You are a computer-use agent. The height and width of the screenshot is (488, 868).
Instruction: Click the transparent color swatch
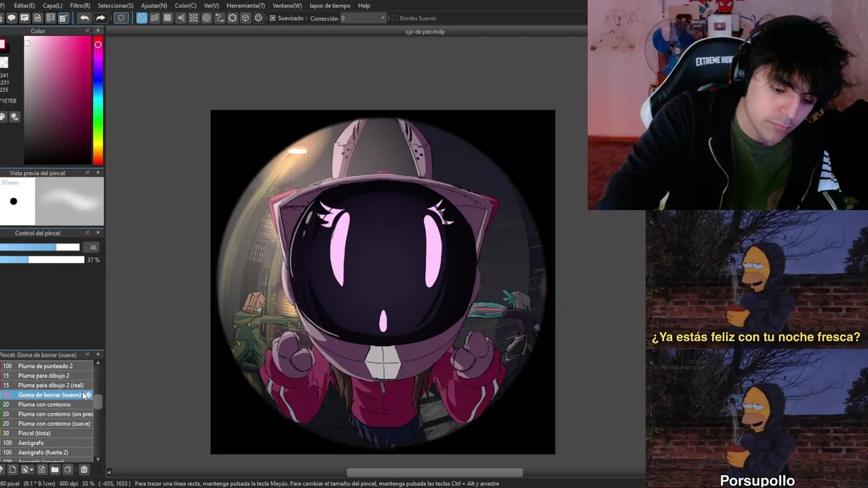(x=3, y=62)
